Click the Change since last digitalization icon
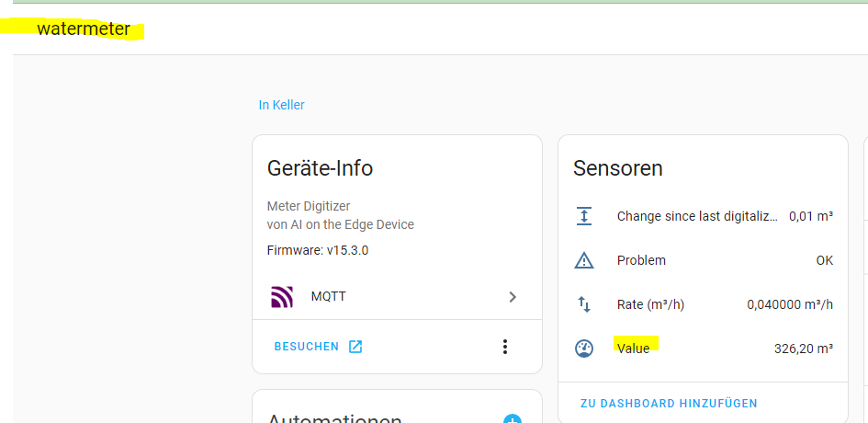The image size is (868, 423). tap(584, 216)
